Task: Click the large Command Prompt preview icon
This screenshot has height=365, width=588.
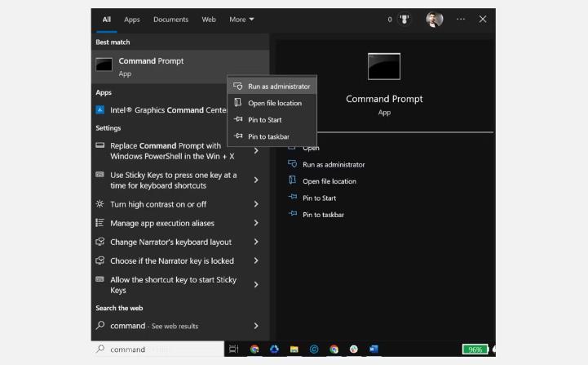Action: click(x=384, y=66)
